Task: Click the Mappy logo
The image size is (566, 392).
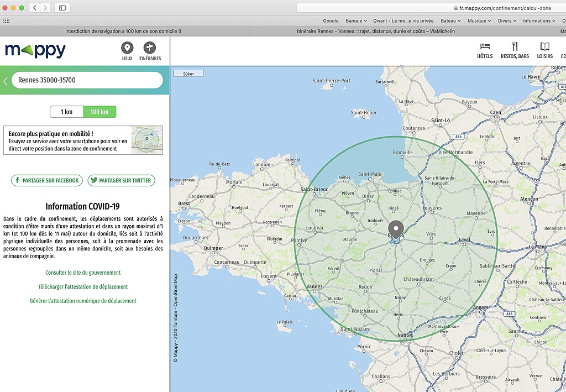Action: tap(35, 50)
